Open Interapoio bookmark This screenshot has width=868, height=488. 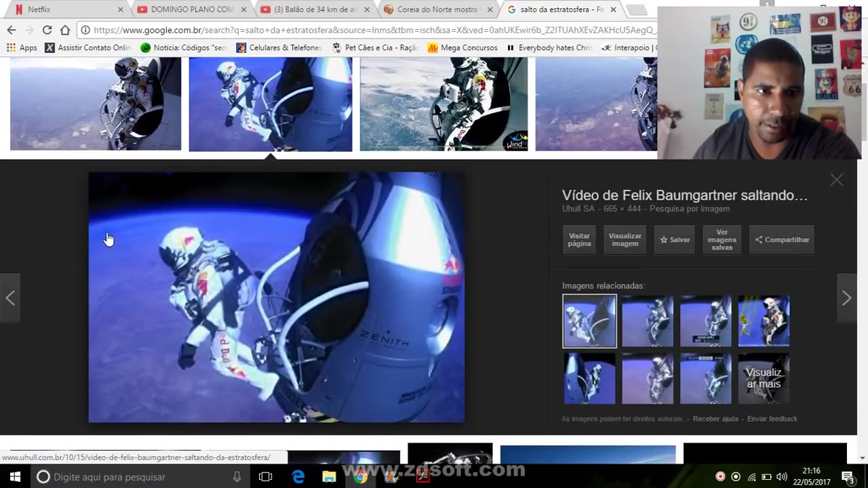(x=629, y=47)
